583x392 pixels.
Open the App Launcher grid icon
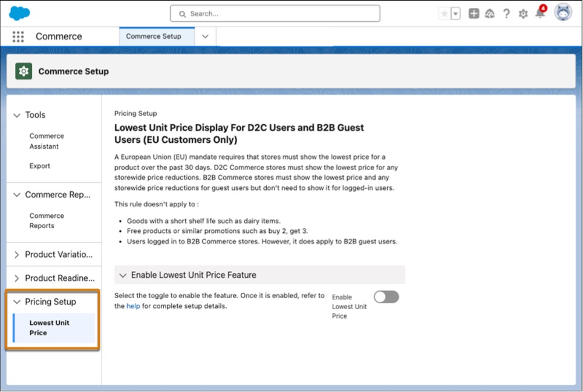point(18,36)
